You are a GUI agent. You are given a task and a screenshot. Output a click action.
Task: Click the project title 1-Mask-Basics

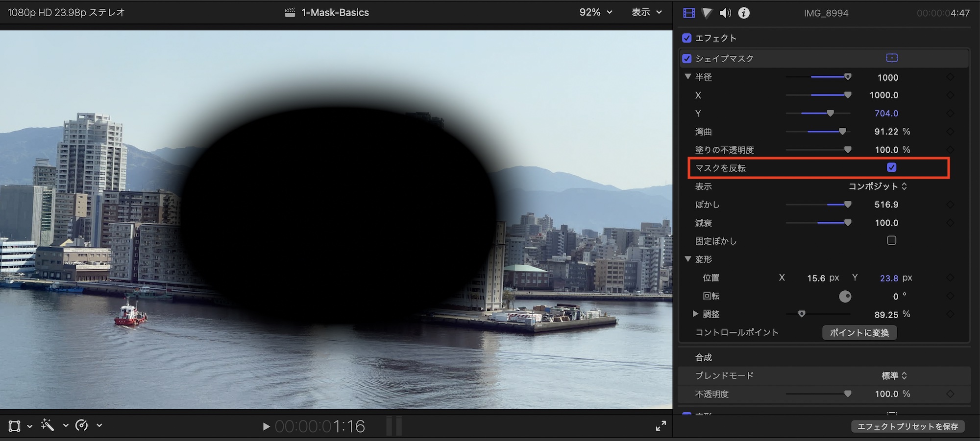point(335,13)
